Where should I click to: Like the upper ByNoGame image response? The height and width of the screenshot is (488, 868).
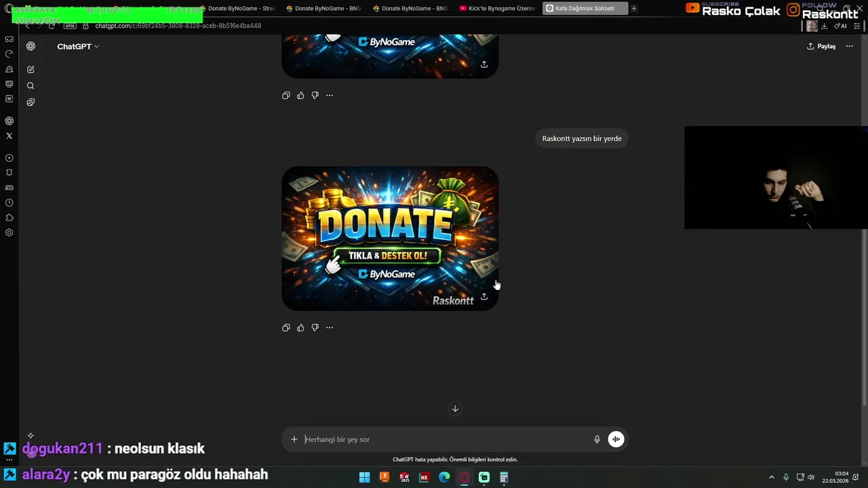300,96
